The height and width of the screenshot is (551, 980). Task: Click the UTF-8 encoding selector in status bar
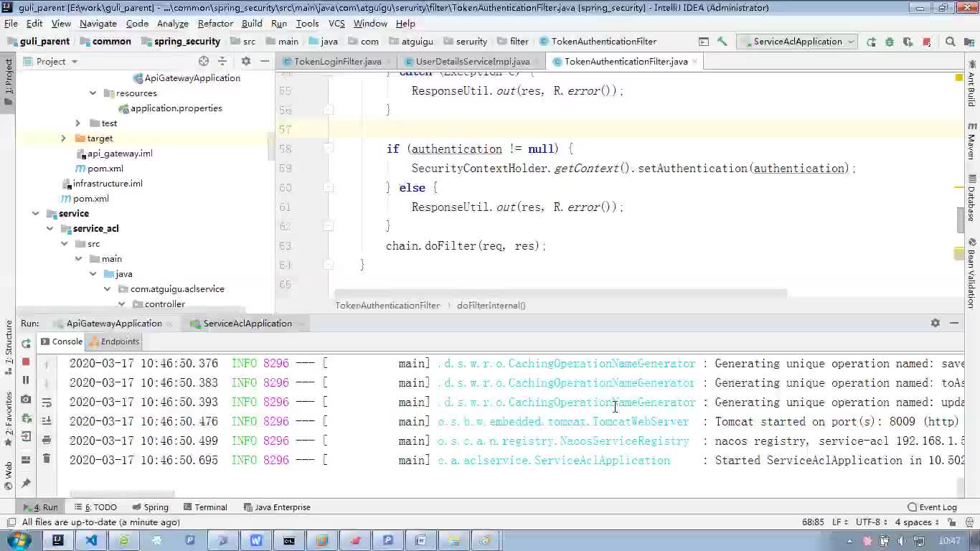871,522
